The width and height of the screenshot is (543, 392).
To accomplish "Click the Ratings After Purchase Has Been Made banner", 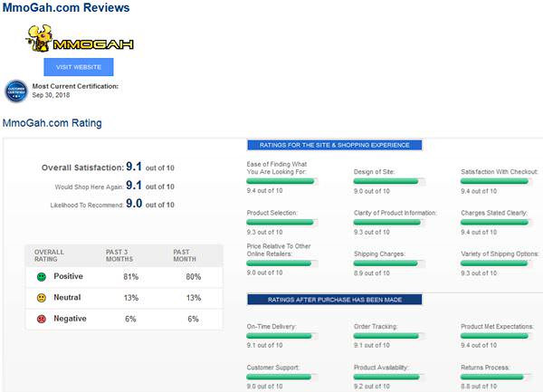I will click(335, 300).
